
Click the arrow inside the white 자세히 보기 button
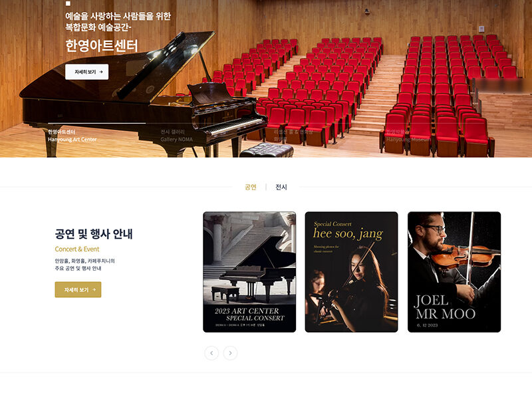pyautogui.click(x=101, y=72)
